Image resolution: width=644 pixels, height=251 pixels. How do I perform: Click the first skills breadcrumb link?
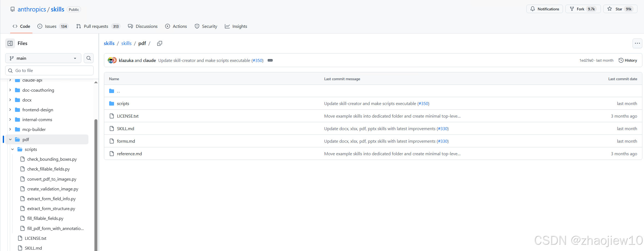[109, 43]
